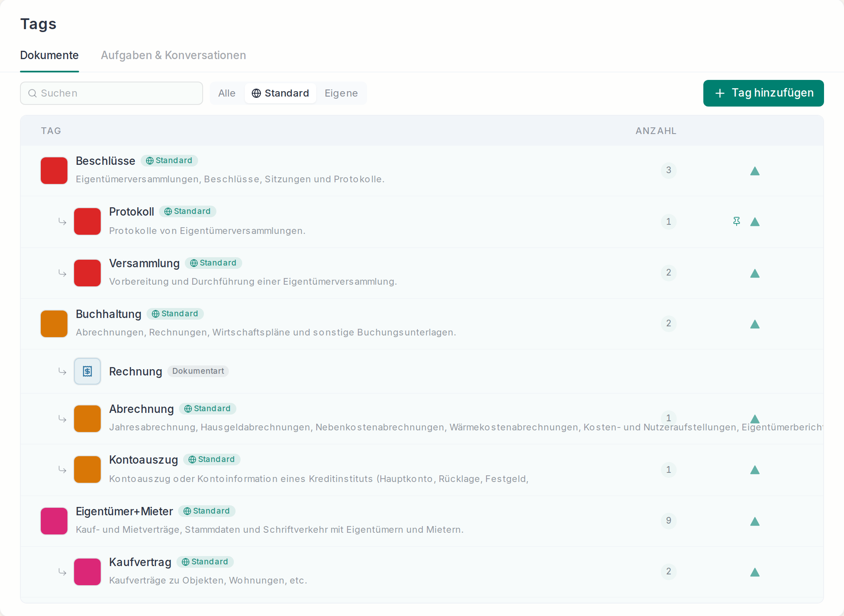Show only Eigene tags
The height and width of the screenshot is (616, 844).
[x=341, y=93]
